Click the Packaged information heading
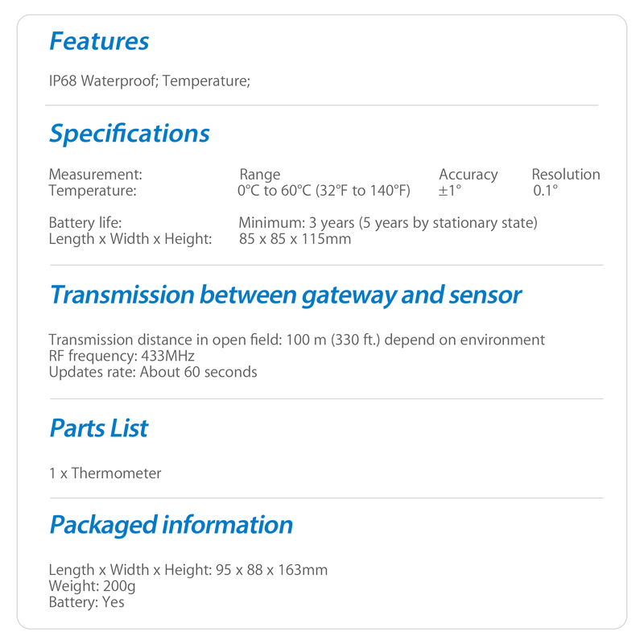Viewport: 644px width, 644px height. point(171,526)
